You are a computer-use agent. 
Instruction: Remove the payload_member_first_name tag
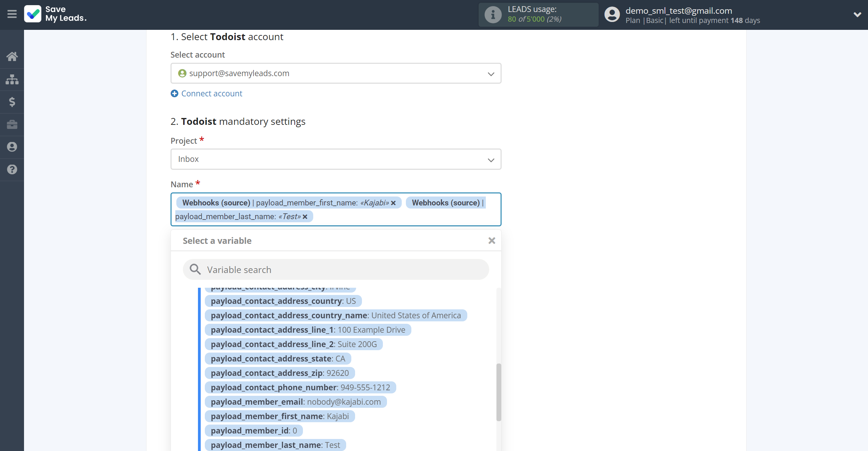coord(394,203)
